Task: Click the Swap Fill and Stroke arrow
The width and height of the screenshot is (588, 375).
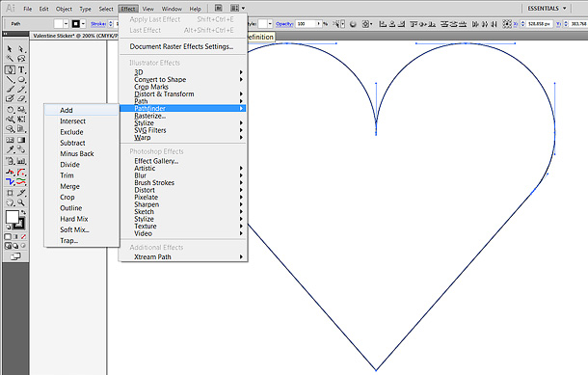Action: point(23,213)
